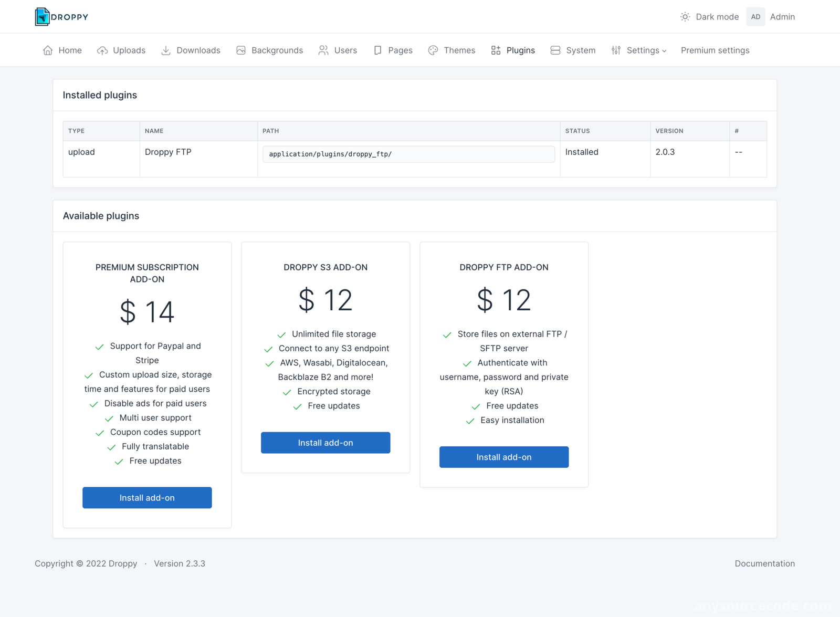Click the Themes palette icon

(x=433, y=50)
